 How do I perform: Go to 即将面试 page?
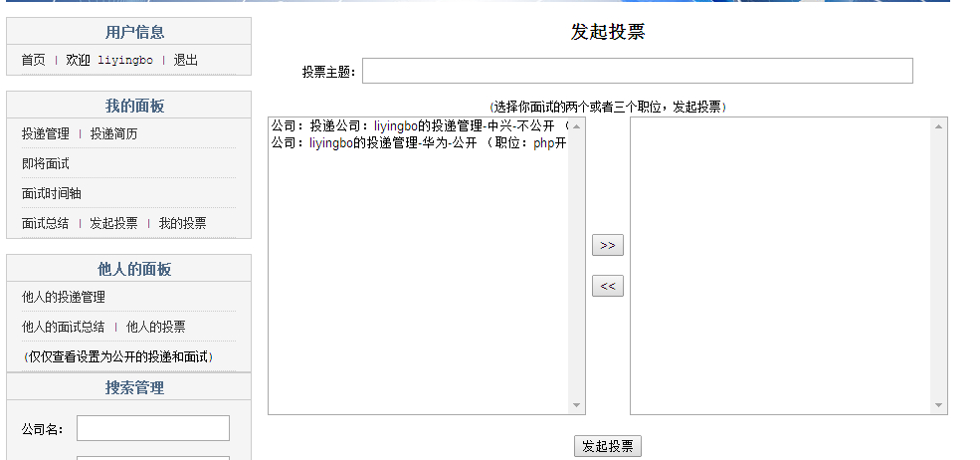point(46,163)
